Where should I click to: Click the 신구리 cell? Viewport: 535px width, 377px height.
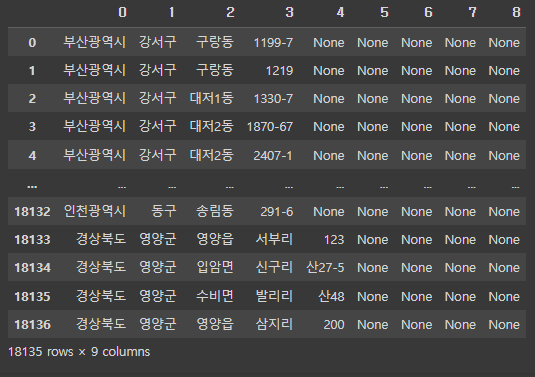pos(274,267)
